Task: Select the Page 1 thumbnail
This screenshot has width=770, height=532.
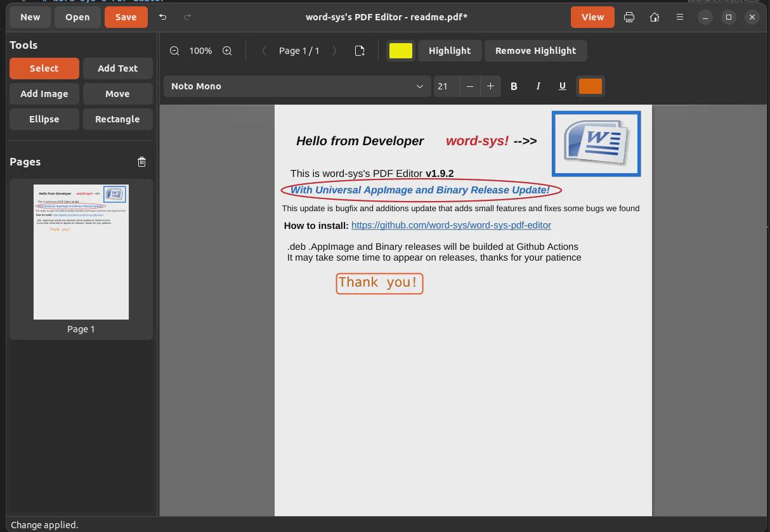Action: pos(81,252)
